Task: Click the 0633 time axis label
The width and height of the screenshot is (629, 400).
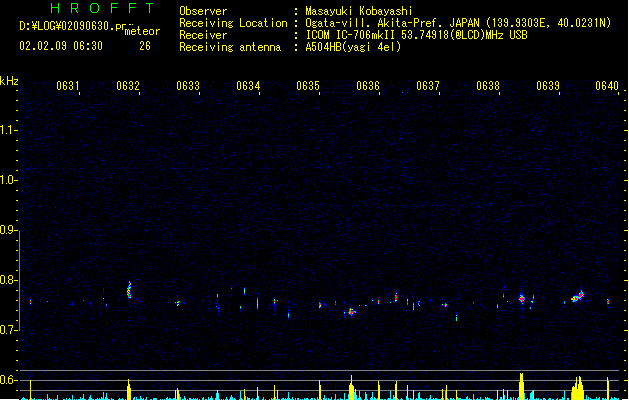Action: [188, 86]
